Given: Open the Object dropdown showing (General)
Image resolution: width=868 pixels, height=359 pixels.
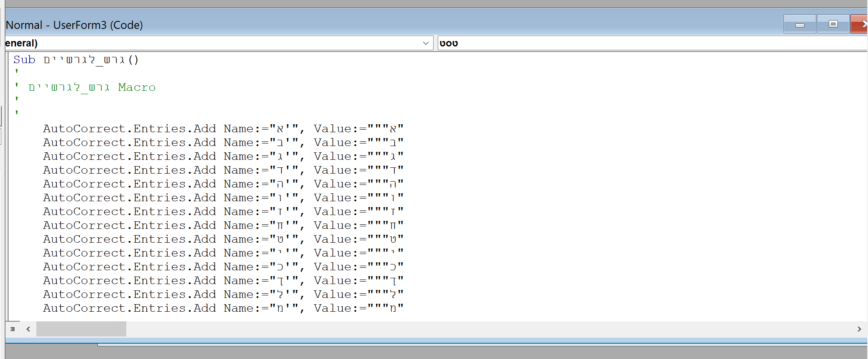Looking at the screenshot, I should (x=425, y=43).
